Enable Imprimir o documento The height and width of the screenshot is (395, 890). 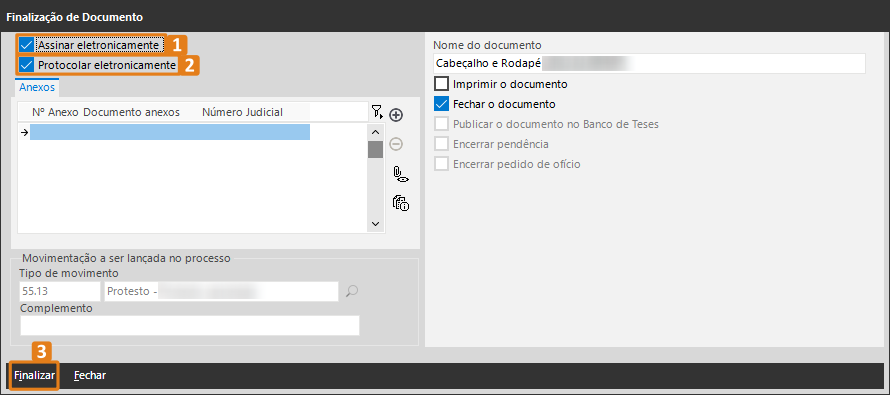[441, 84]
